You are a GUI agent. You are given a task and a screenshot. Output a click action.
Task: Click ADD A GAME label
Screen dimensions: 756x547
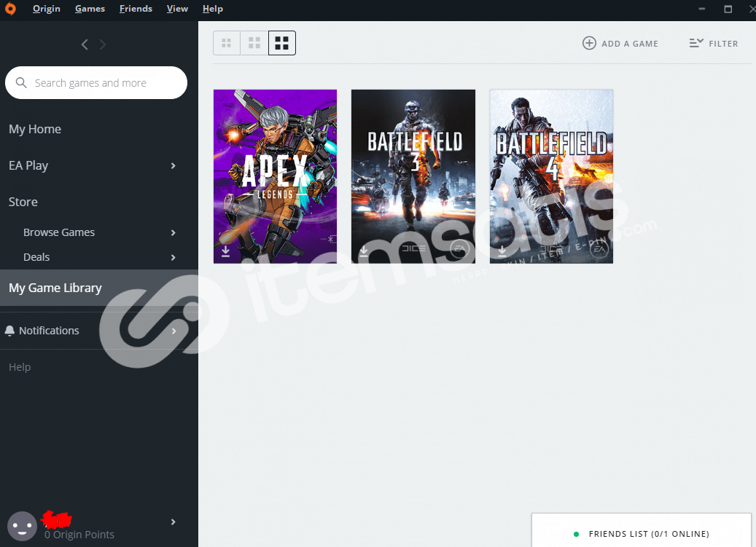coord(630,44)
